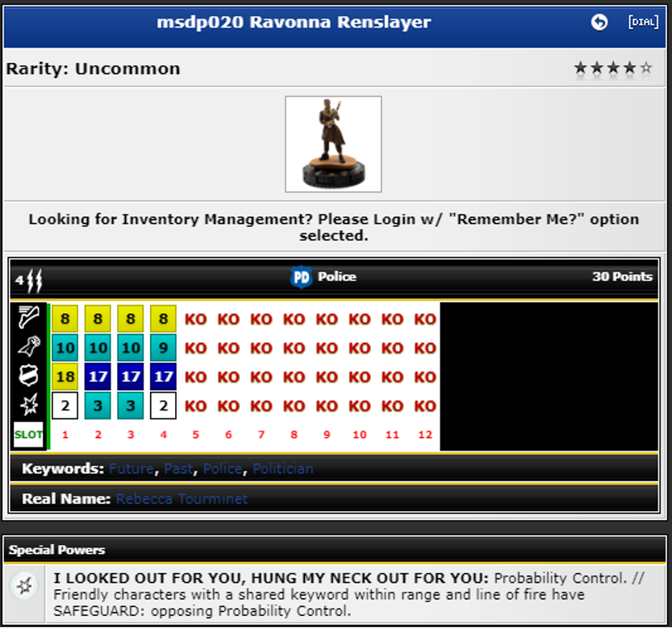Click the special power damage icon
This screenshot has height=628, width=672.
24,585
